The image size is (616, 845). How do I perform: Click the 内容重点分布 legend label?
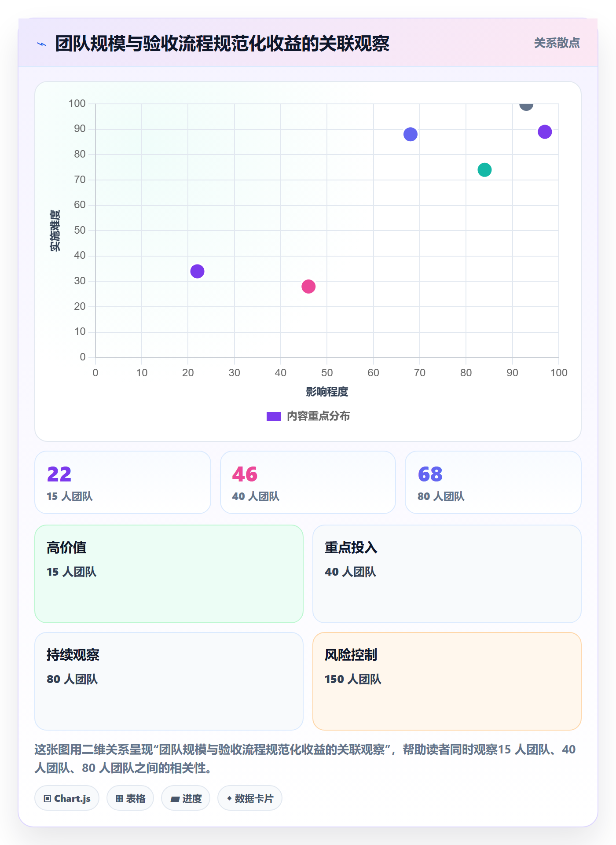coord(318,416)
